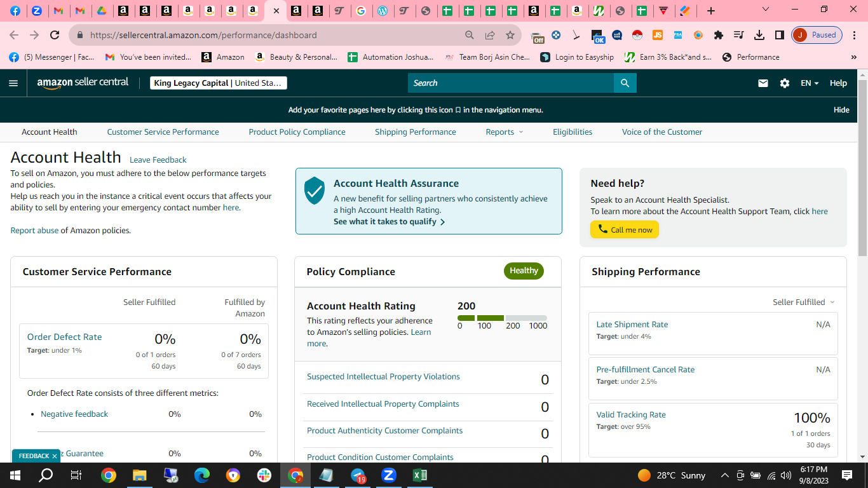Screen dimensions: 868x488
Task: Click the FBA extension icon
Action: [x=678, y=35]
